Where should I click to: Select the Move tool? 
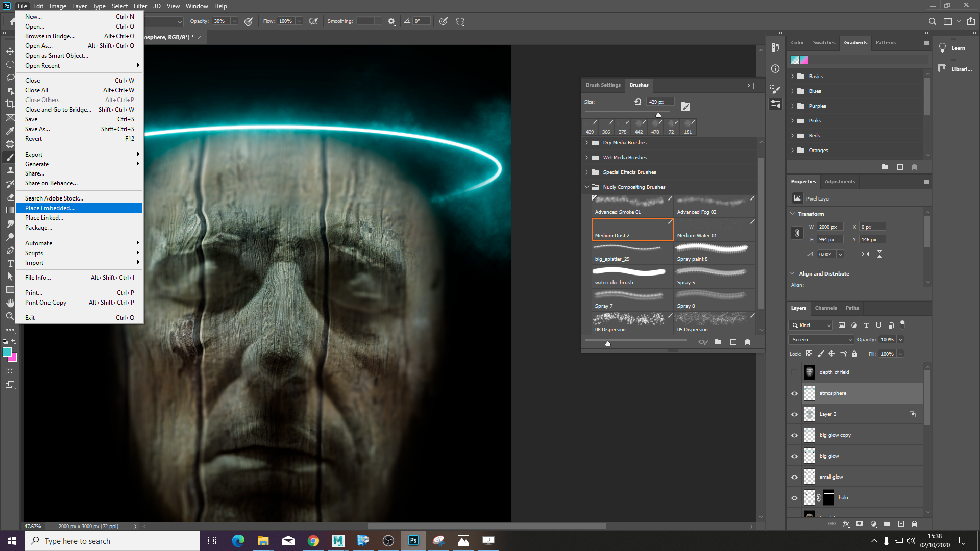(10, 51)
